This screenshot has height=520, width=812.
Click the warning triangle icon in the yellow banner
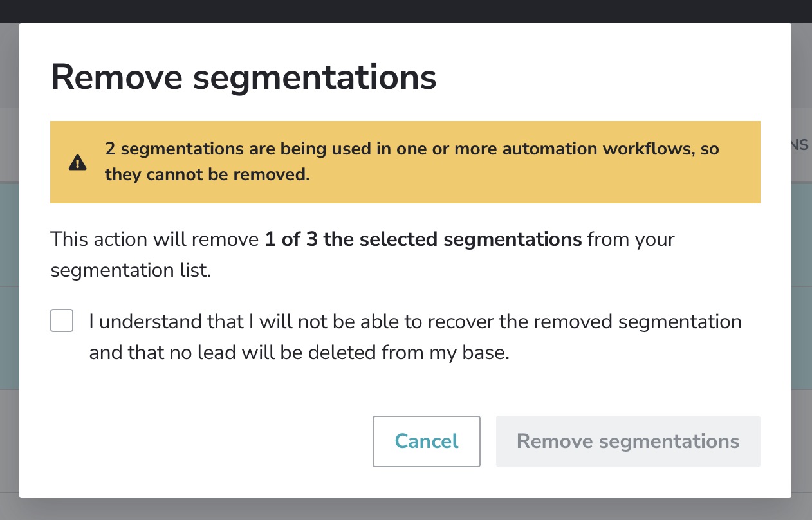(77, 162)
